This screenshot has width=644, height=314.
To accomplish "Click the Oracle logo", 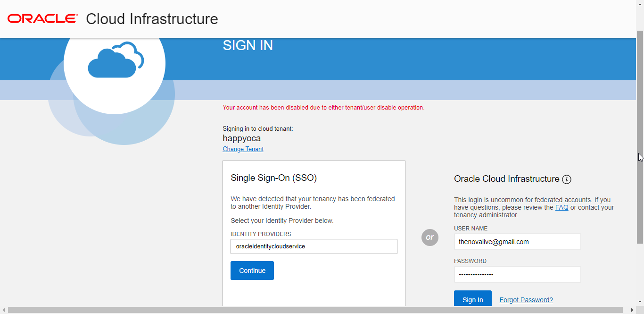I will [x=41, y=18].
